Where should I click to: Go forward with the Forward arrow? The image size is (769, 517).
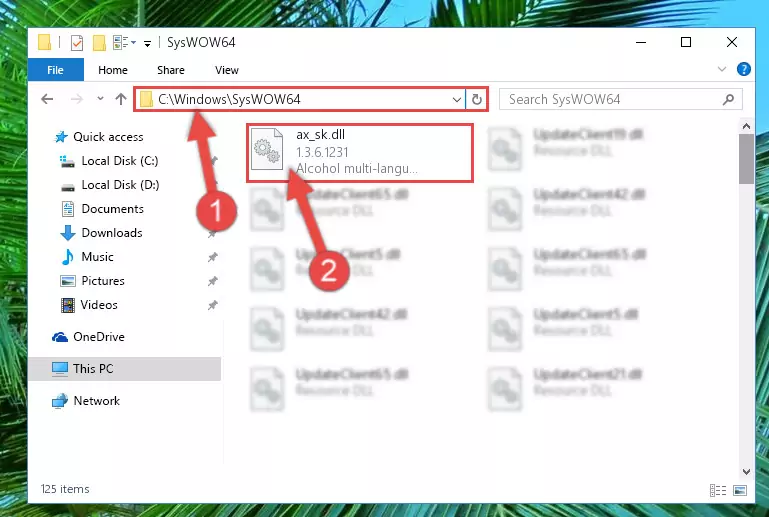[x=77, y=99]
